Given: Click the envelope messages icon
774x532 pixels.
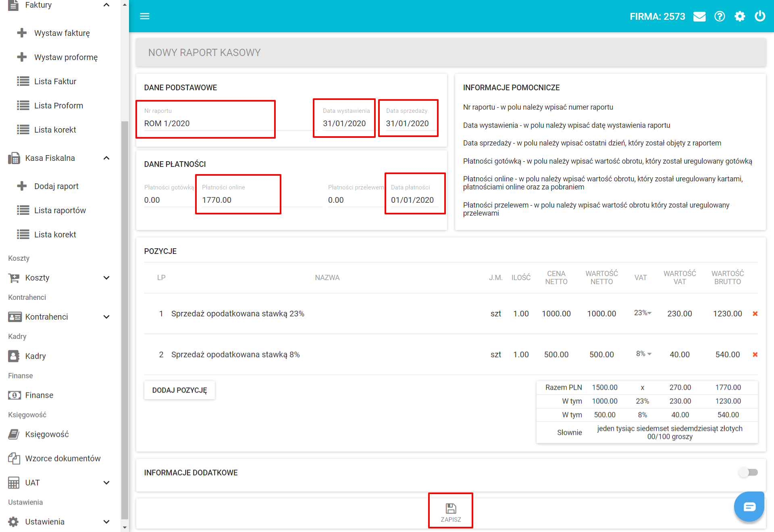Looking at the screenshot, I should [699, 17].
